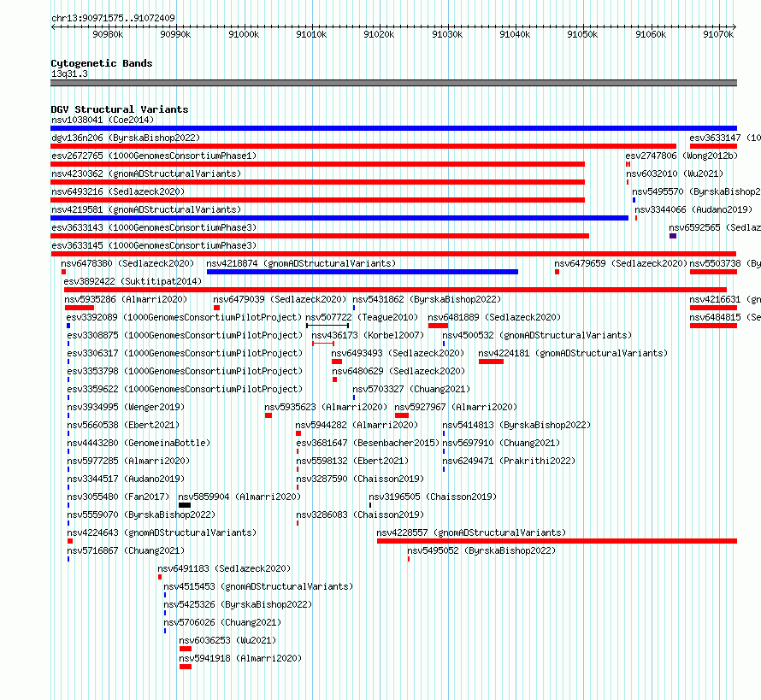Click the nsv5431862 (ByrskaBishop2022) label
Image resolution: width=761 pixels, height=700 pixels.
click(x=427, y=299)
